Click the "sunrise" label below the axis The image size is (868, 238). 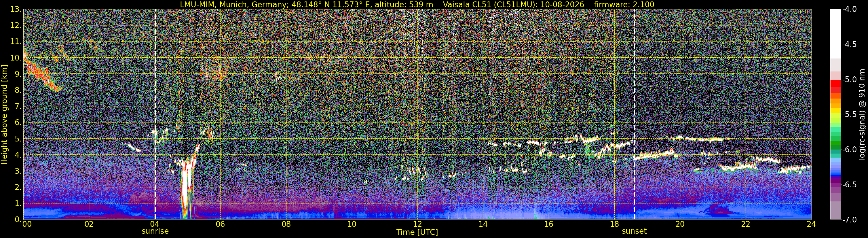point(155,231)
